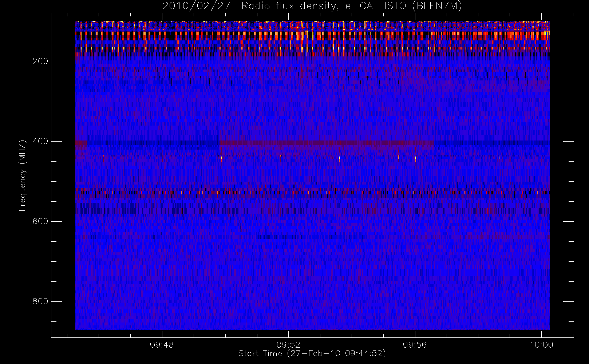Click the plot title 'Radio flux density, e-CALLISTO (BLEN7M)'

pos(352,6)
